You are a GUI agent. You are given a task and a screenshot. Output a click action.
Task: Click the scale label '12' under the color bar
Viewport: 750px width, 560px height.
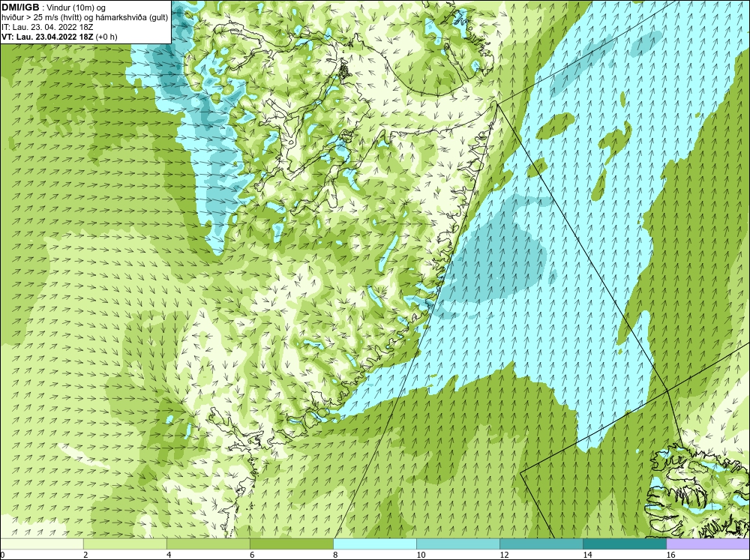pos(504,555)
